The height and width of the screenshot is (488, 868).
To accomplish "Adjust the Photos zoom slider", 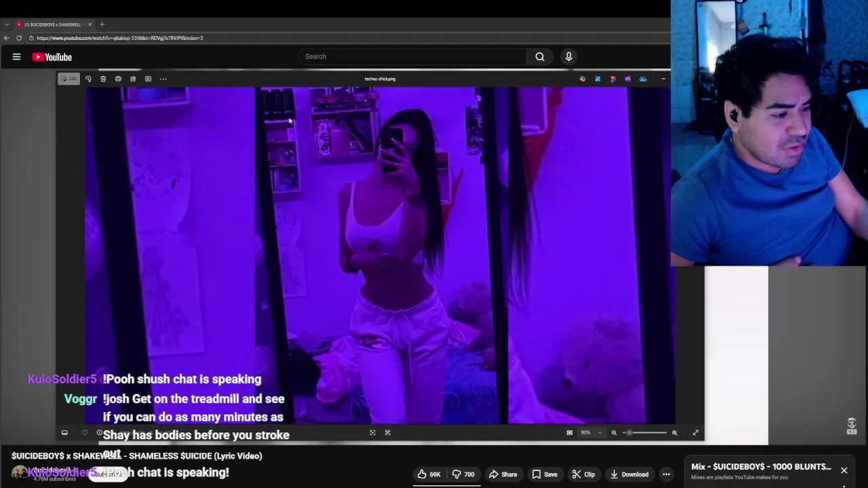I will 644,432.
